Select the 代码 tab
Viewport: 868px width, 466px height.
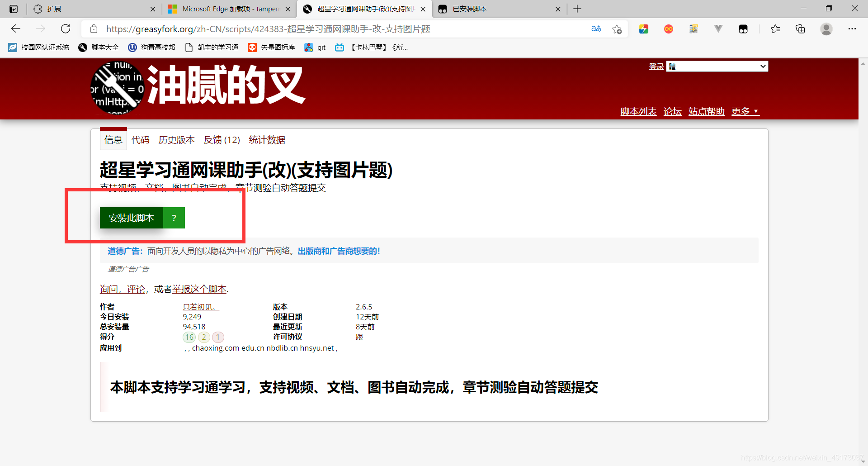tap(141, 140)
